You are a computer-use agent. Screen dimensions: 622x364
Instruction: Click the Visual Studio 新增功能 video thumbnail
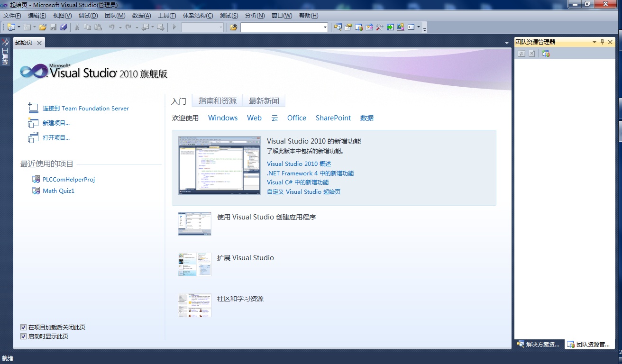(220, 165)
